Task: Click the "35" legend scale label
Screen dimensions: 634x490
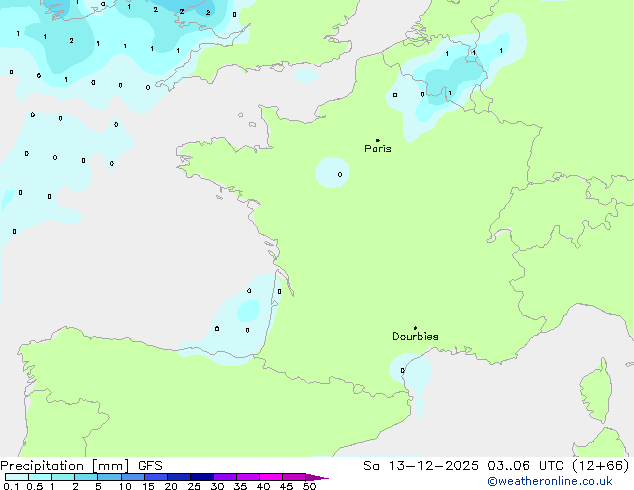Action: tap(240, 486)
